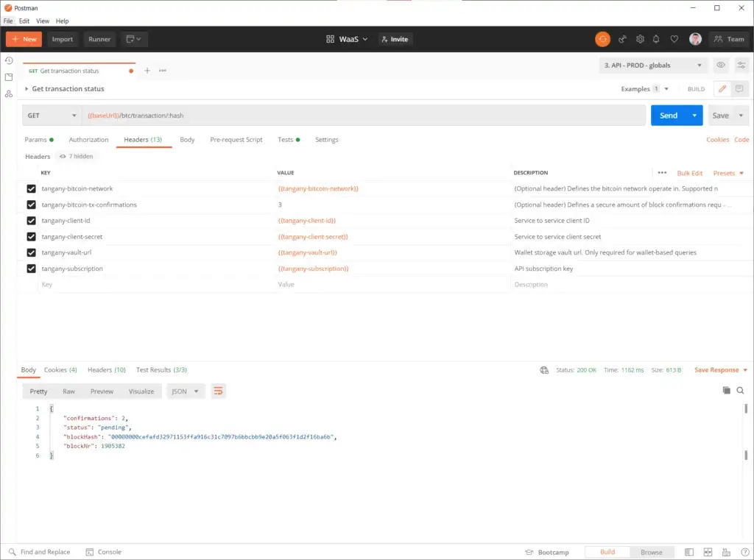Image resolution: width=754 pixels, height=560 pixels.
Task: Toggle two-pane view icon in status bar
Action: [x=708, y=552]
